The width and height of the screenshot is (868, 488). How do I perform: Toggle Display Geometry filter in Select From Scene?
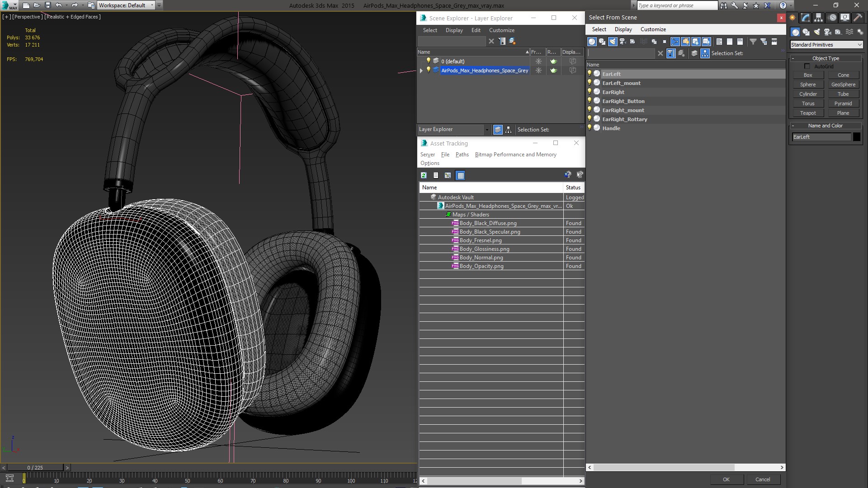click(x=592, y=42)
